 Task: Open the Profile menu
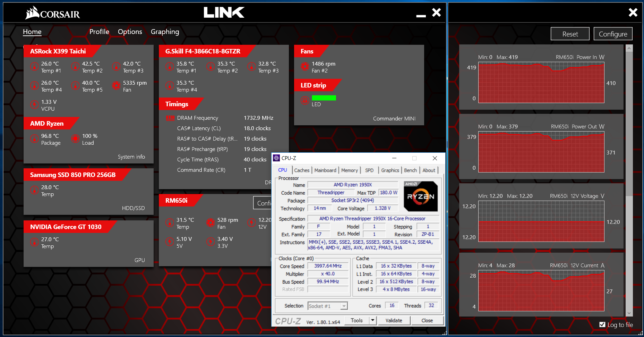coord(99,32)
